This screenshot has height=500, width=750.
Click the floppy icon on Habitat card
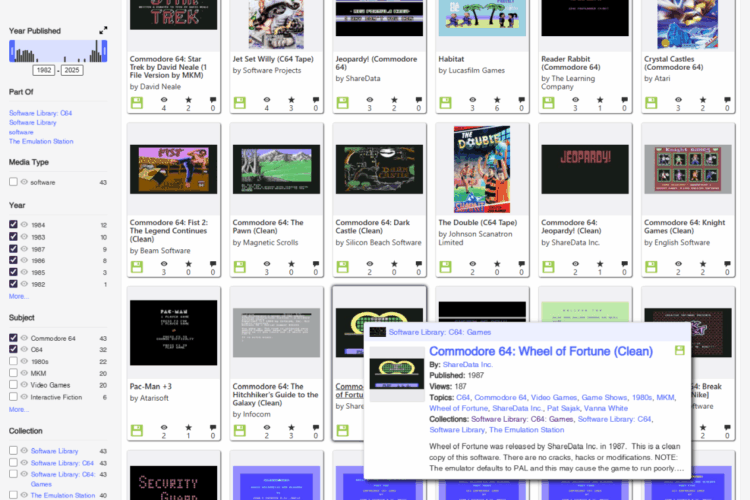[445, 103]
